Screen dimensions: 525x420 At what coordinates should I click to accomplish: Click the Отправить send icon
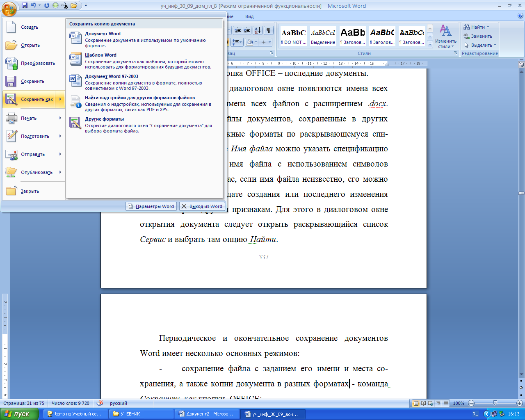pyautogui.click(x=11, y=154)
